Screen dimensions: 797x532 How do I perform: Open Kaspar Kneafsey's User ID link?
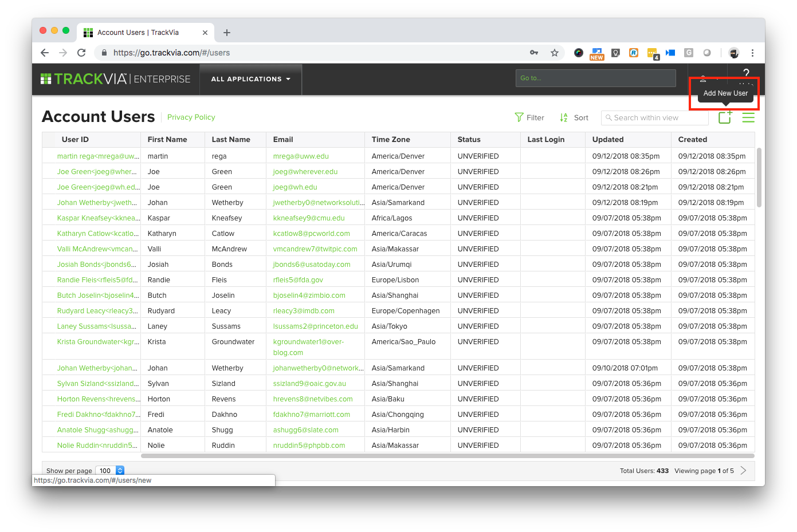[x=99, y=218]
